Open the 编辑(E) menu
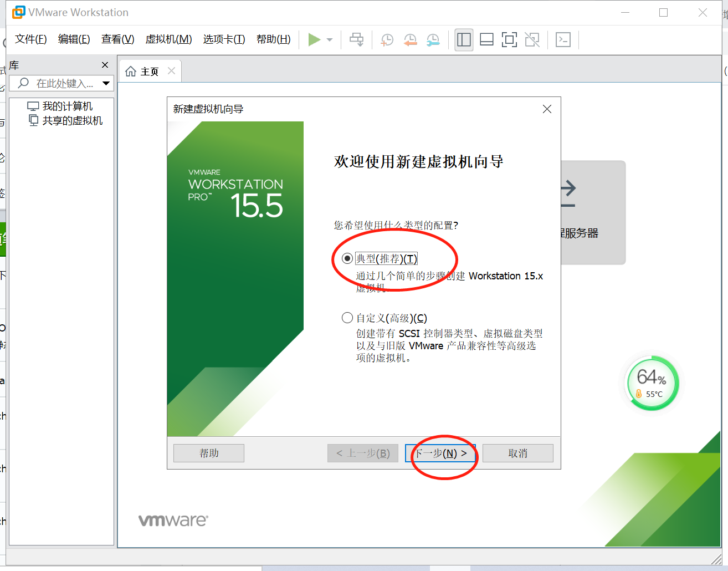The image size is (728, 571). [x=74, y=39]
